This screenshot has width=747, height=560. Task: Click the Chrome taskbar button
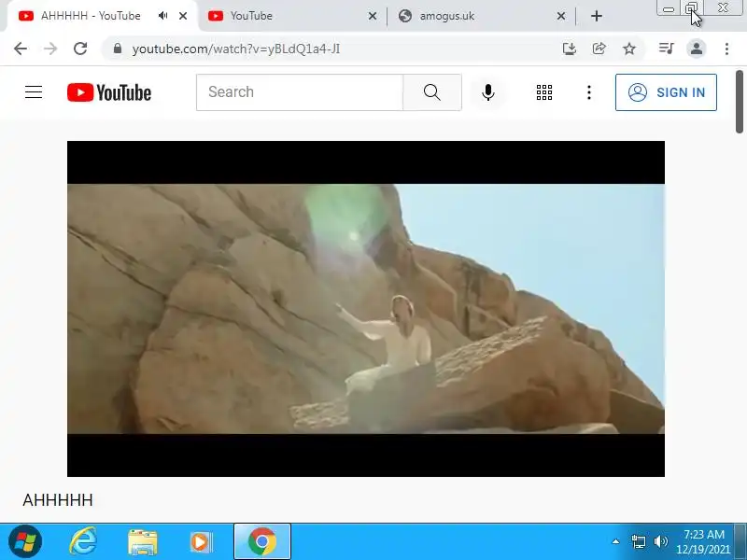coord(262,541)
